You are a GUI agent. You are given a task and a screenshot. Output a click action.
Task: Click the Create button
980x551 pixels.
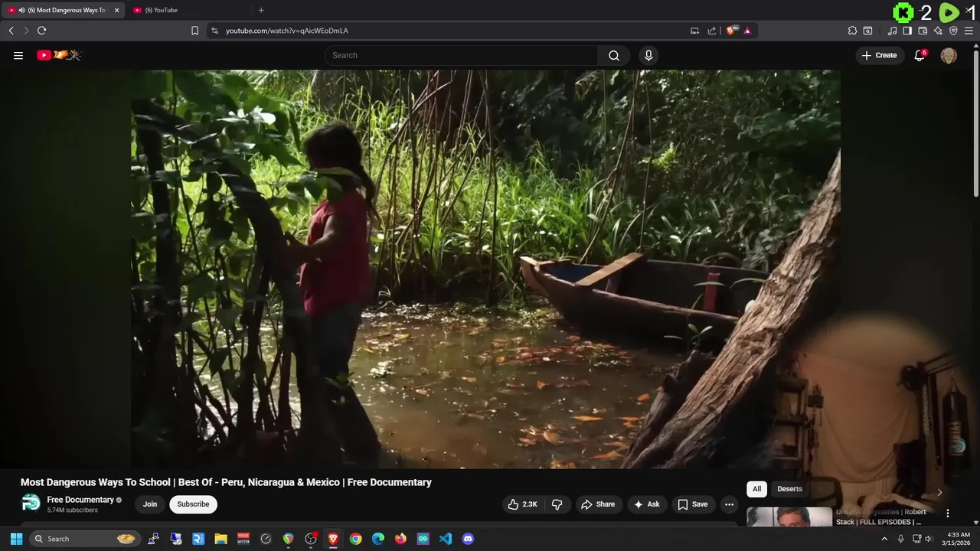pos(879,55)
